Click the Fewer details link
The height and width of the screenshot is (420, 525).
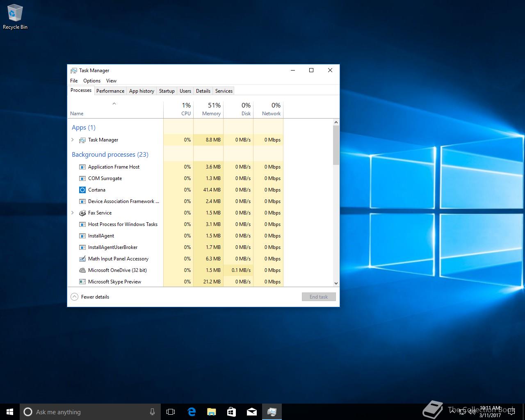pos(95,297)
